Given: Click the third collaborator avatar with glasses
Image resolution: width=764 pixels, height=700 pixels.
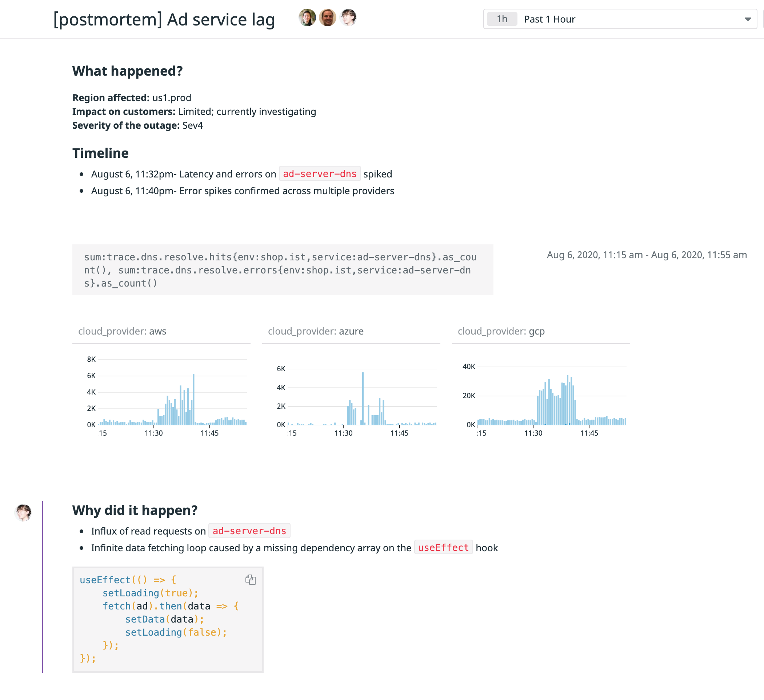Looking at the screenshot, I should pos(348,18).
